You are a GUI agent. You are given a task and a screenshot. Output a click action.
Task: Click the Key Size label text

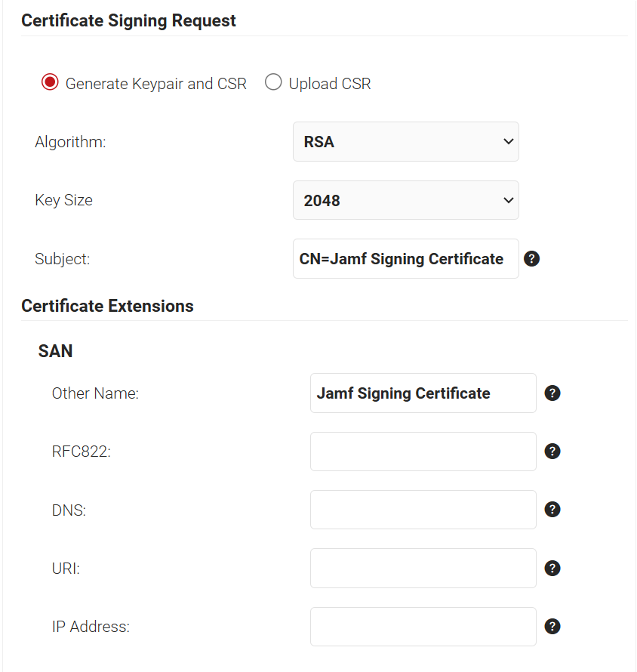(x=63, y=200)
